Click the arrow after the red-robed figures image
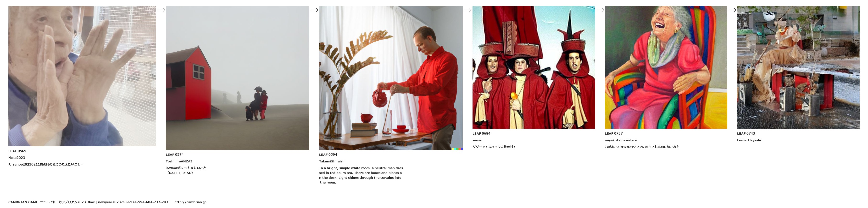 [x=600, y=10]
